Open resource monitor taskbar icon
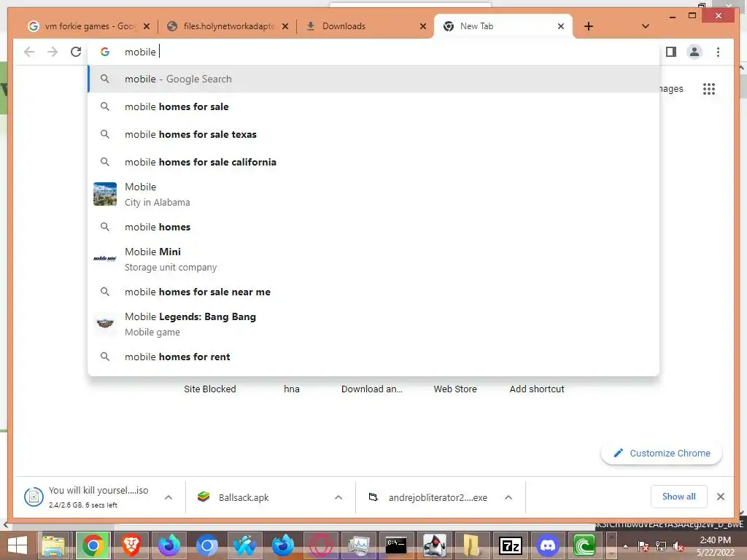The width and height of the screenshot is (747, 560). click(x=358, y=545)
